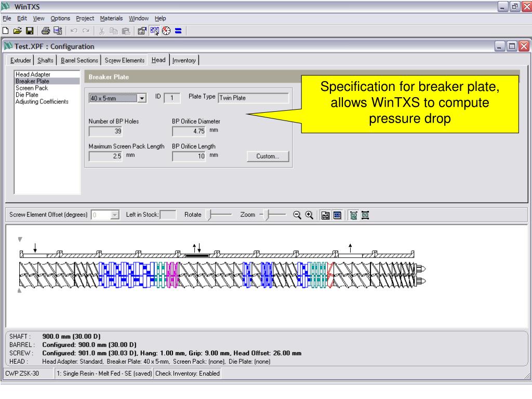Viewport: 532px width, 399px height.
Task: Open the Options menu
Action: click(60, 18)
